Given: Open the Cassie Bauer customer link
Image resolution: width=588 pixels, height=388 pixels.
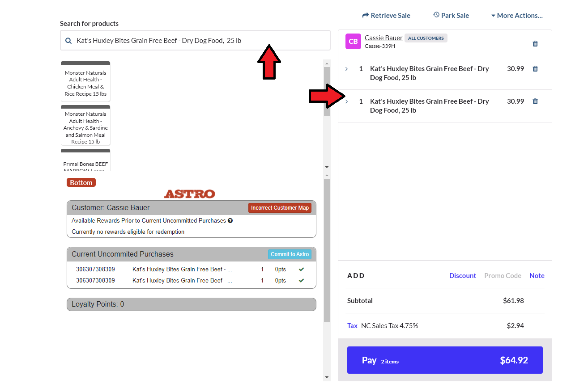Looking at the screenshot, I should click(x=383, y=38).
